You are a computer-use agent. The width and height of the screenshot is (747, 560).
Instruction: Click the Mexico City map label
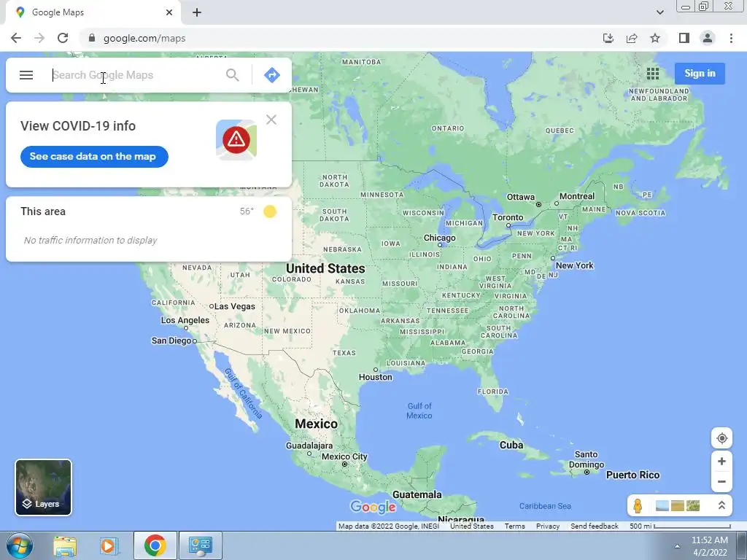click(x=344, y=456)
